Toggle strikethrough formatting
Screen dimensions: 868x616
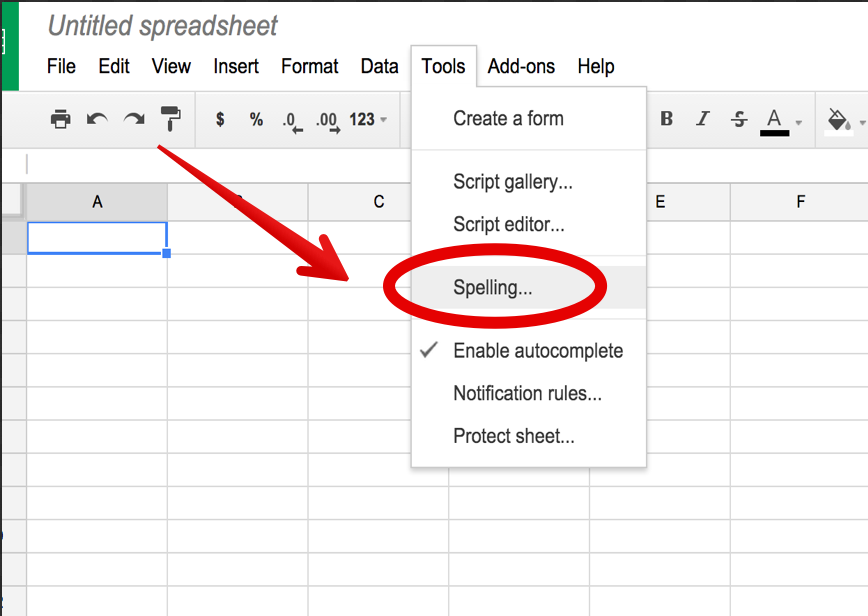(738, 118)
